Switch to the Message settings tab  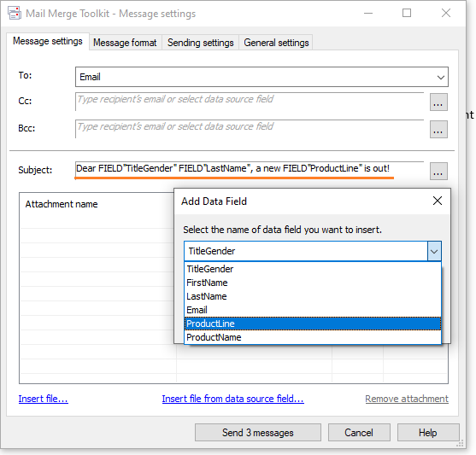tap(48, 41)
